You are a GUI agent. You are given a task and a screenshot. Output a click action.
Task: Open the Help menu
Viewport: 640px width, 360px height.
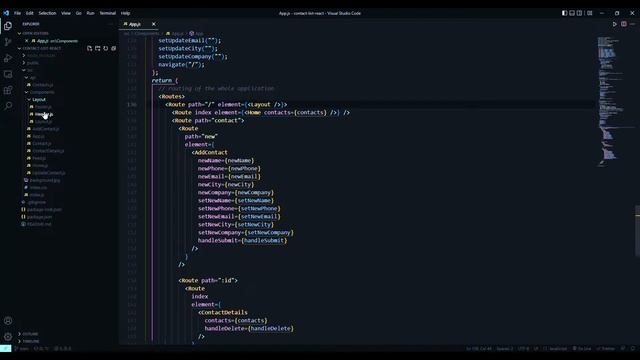coord(125,13)
